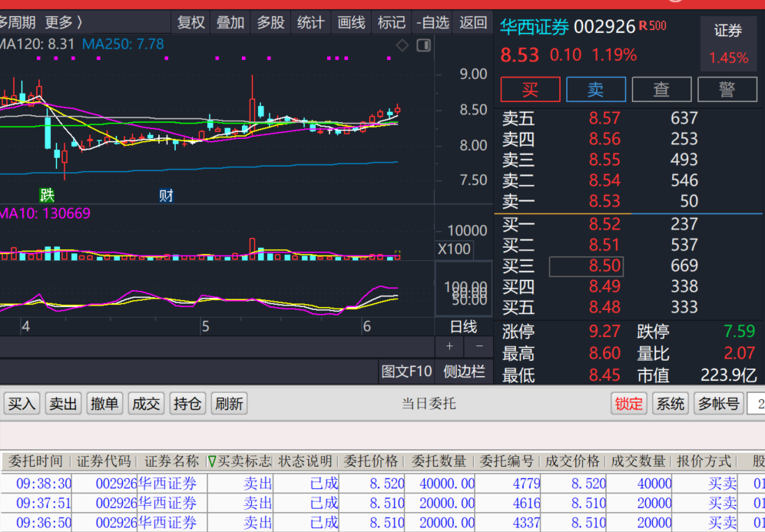Screen dimensions: 765x532
Task: Click the 买一 price 8.52
Action: [604, 224]
